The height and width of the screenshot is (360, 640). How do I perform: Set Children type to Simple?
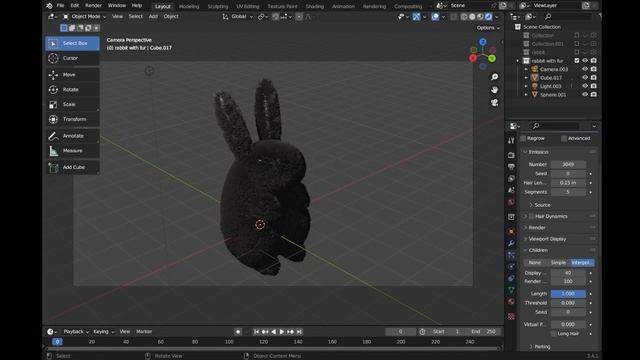(558, 262)
